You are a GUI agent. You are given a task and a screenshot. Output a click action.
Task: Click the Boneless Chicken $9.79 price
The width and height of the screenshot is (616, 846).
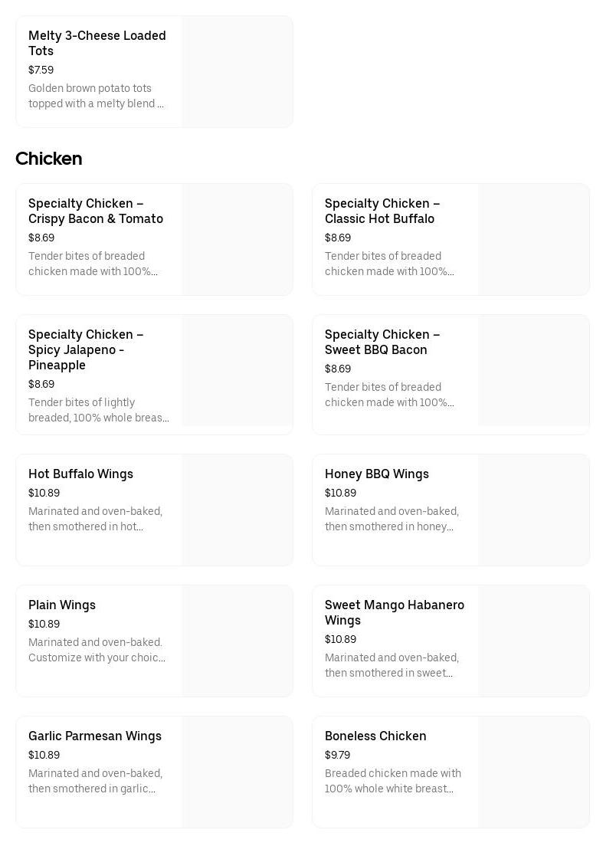(x=338, y=756)
